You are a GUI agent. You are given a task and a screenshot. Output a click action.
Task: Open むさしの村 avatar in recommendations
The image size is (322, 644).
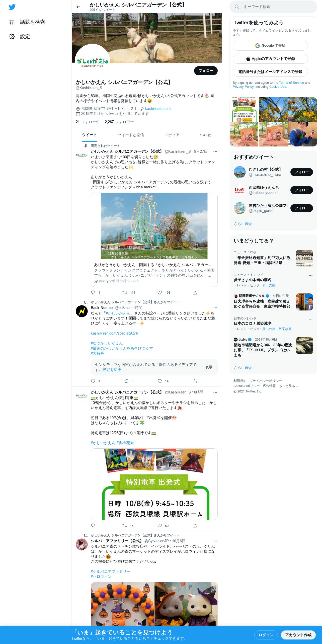click(x=240, y=172)
